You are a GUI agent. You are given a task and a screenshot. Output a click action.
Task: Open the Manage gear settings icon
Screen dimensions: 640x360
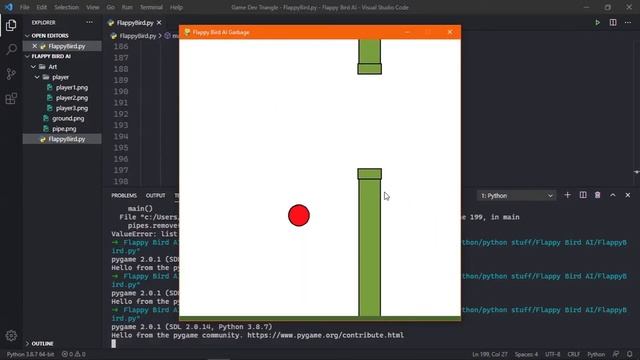(11, 336)
